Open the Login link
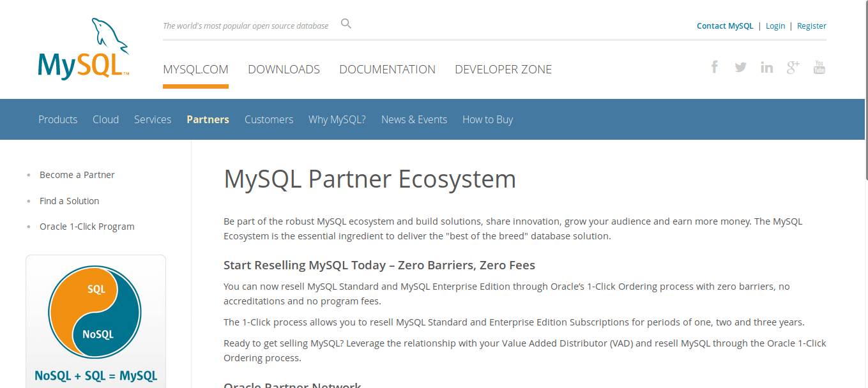 point(775,26)
